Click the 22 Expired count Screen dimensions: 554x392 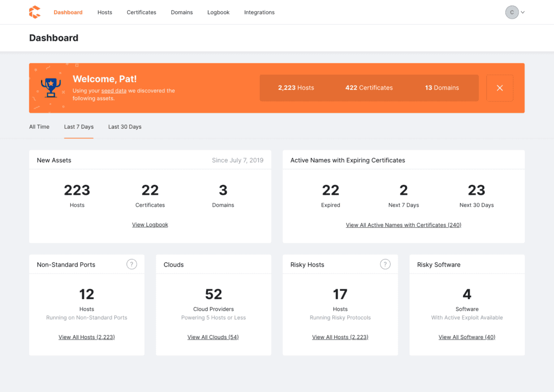point(331,190)
